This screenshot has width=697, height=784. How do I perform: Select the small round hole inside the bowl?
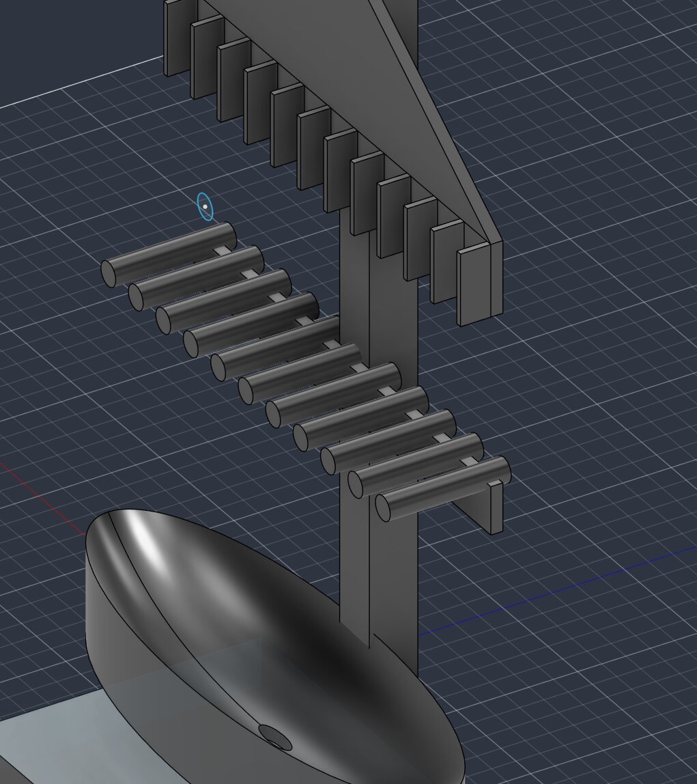pos(275,737)
